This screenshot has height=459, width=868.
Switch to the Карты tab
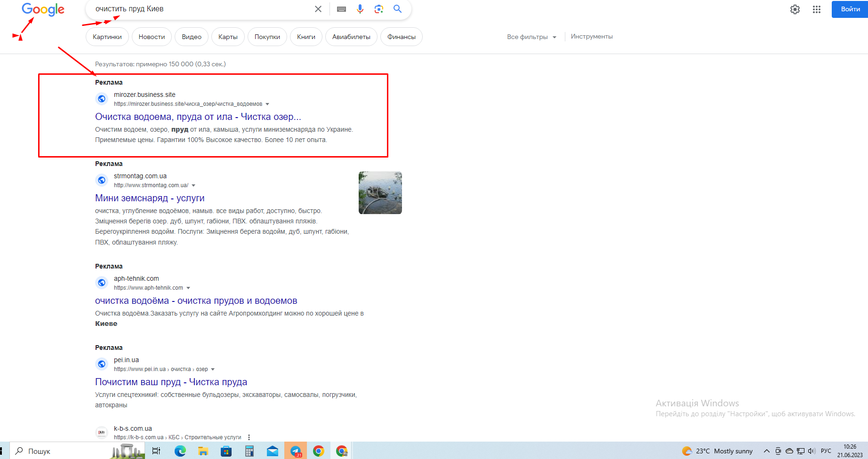[x=228, y=37]
